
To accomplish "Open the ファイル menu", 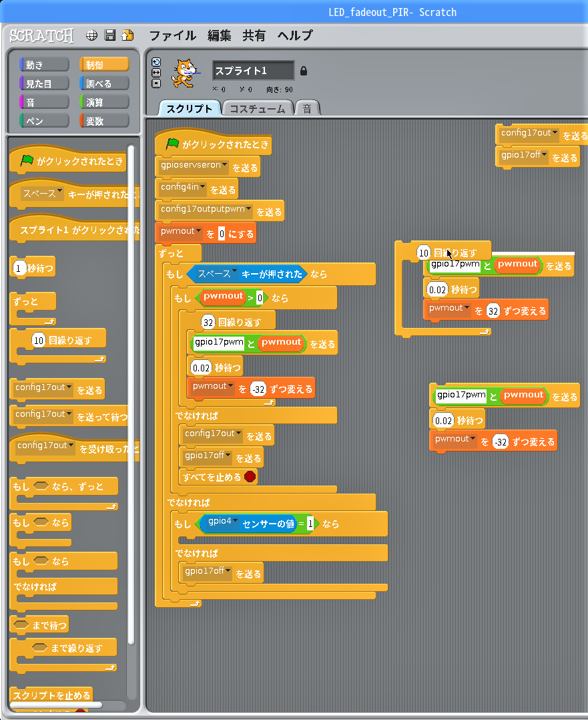I will click(173, 35).
